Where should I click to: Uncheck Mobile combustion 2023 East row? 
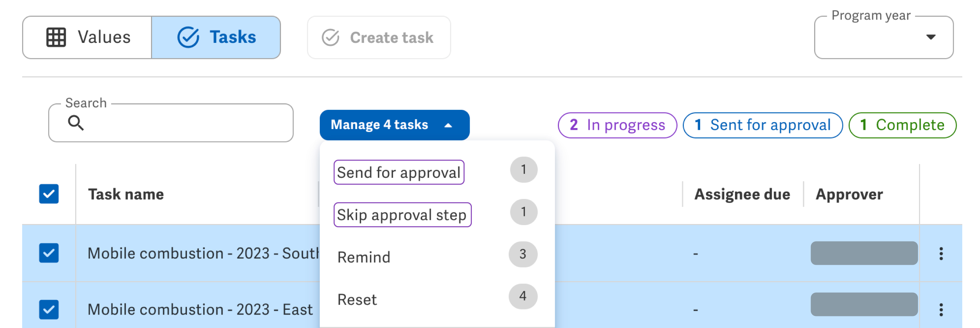[x=49, y=309]
